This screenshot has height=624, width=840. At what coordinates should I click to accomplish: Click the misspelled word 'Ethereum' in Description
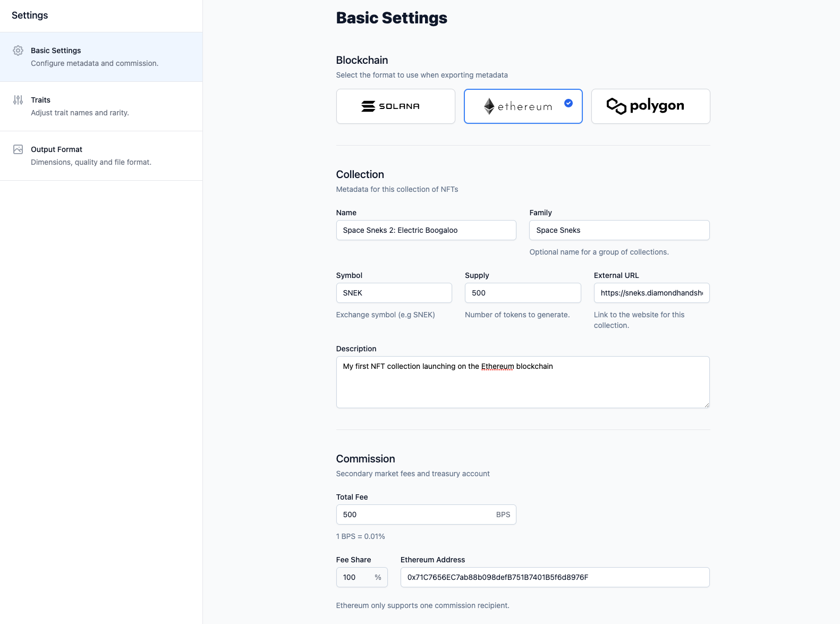[x=497, y=366]
